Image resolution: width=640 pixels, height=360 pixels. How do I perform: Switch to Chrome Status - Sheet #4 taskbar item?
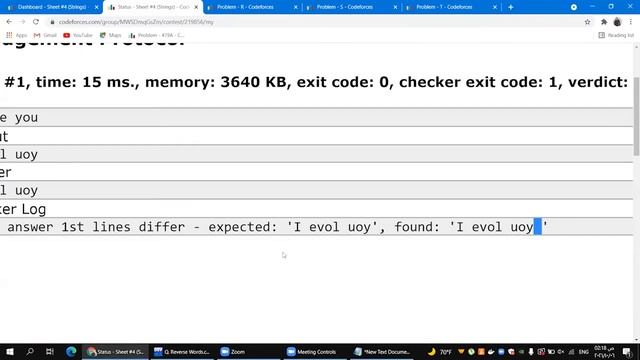(x=116, y=351)
